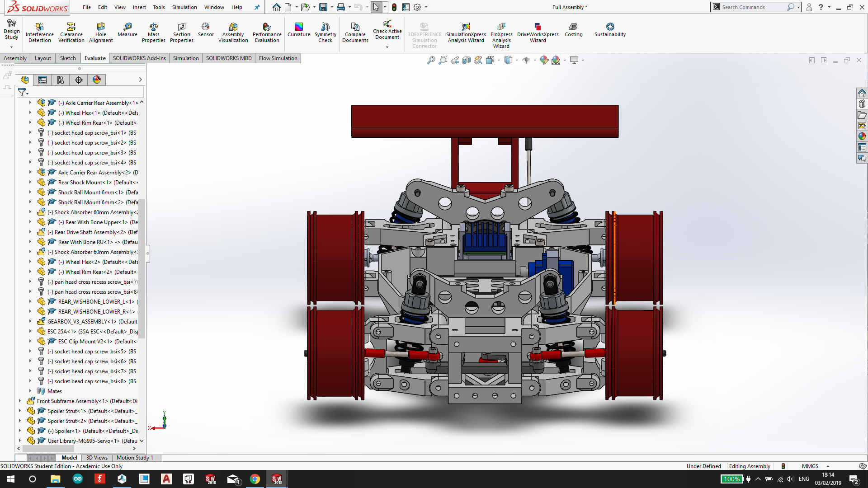Switch to the Evaluate ribbon tab

[x=94, y=58]
